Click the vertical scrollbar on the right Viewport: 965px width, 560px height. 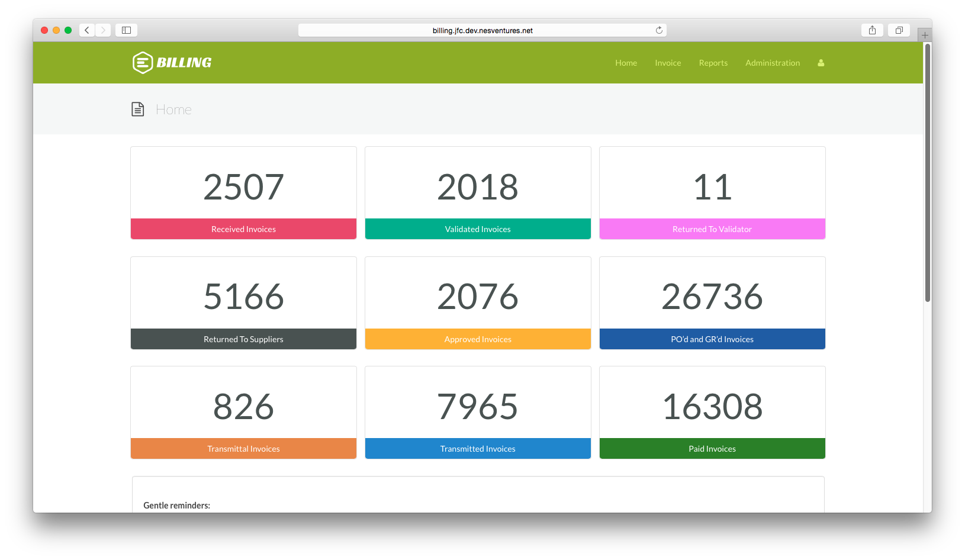pyautogui.click(x=925, y=178)
